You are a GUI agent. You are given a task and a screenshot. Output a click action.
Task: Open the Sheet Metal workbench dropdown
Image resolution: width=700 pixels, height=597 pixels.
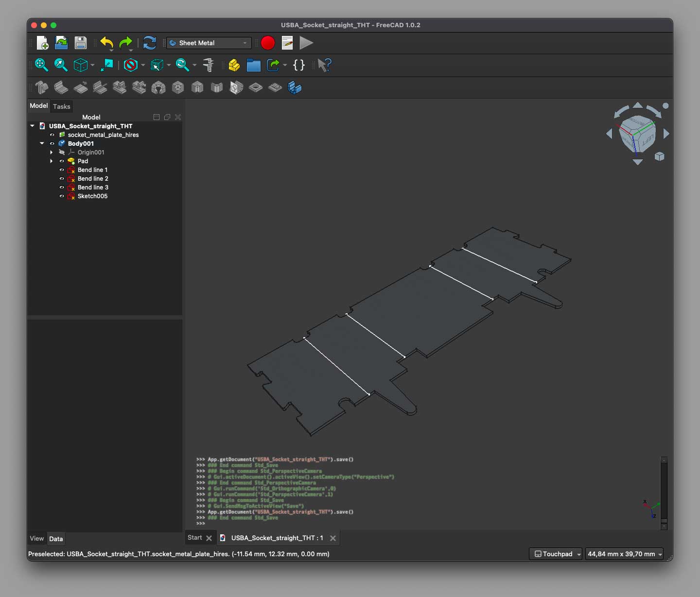(x=209, y=43)
